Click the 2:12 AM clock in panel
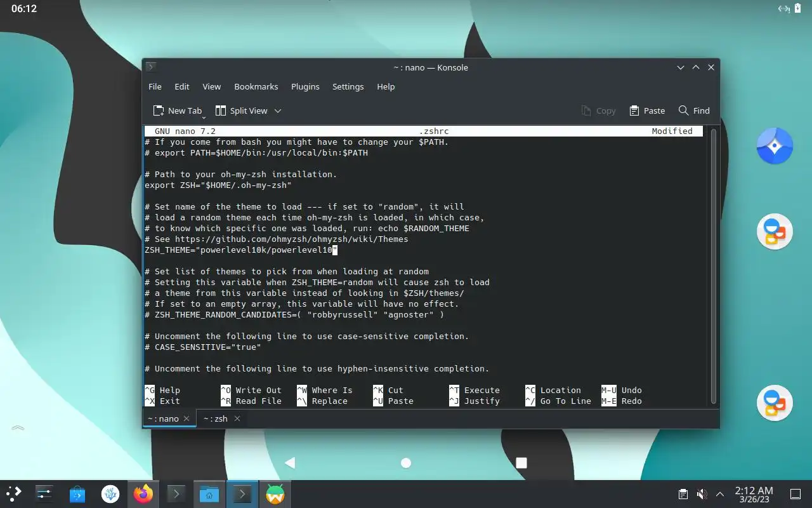Screen dimensions: 812x508 tap(754, 494)
